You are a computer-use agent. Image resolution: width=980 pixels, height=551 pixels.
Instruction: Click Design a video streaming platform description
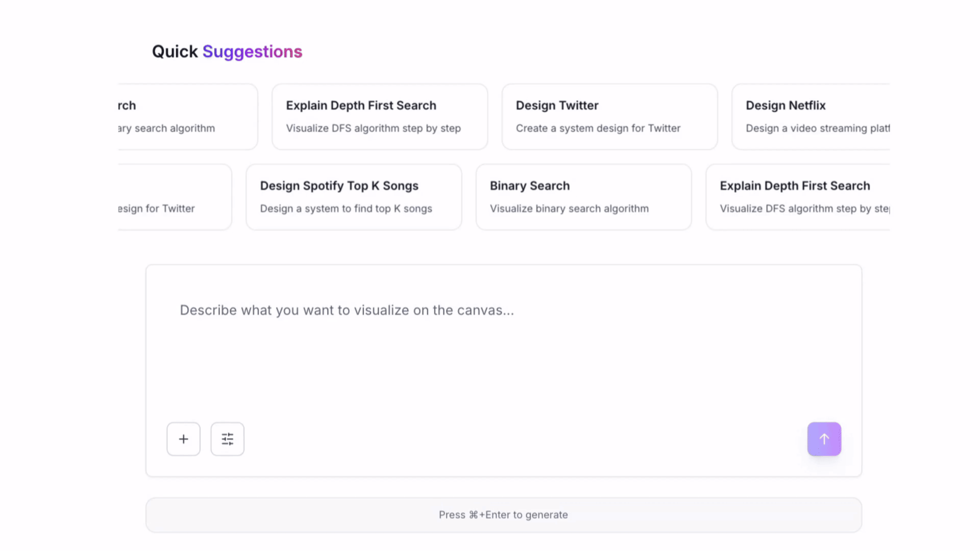point(817,128)
